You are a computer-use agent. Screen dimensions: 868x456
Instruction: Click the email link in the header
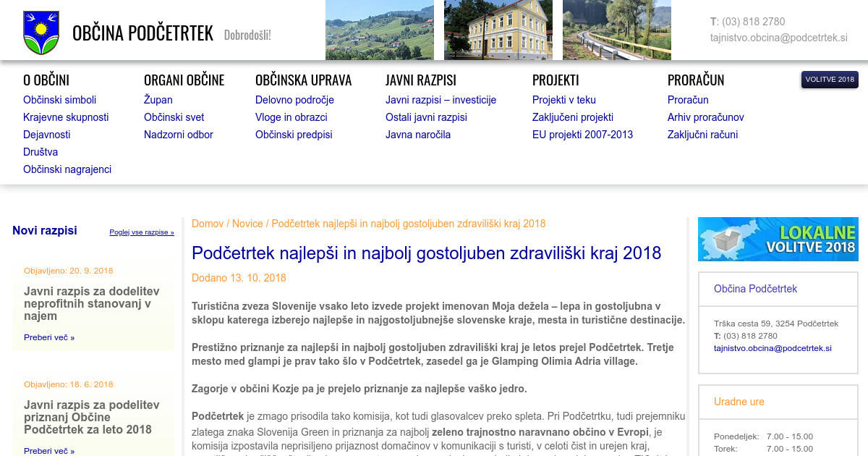pyautogui.click(x=778, y=38)
